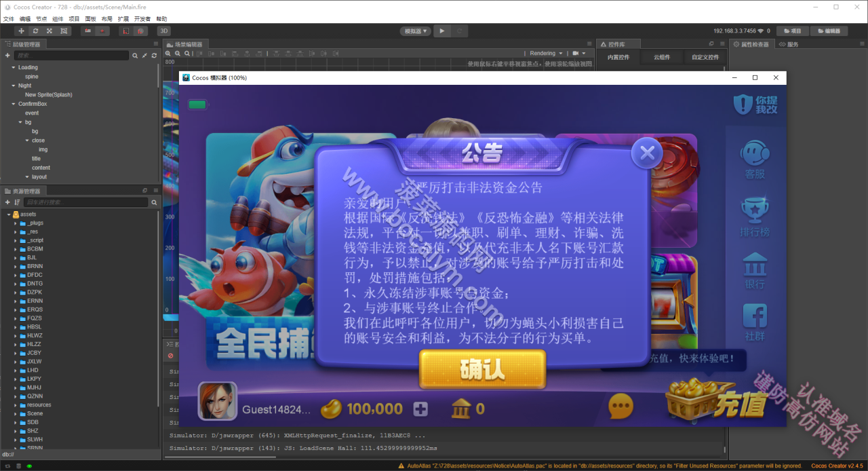Click the search field in 资源管理器
Image resolution: width=868 pixels, height=471 pixels.
tap(85, 202)
